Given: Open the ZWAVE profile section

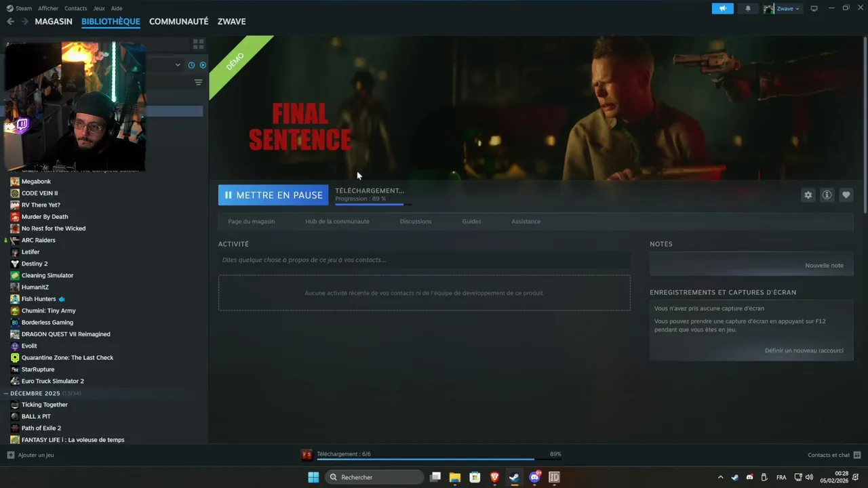Looking at the screenshot, I should tap(232, 22).
